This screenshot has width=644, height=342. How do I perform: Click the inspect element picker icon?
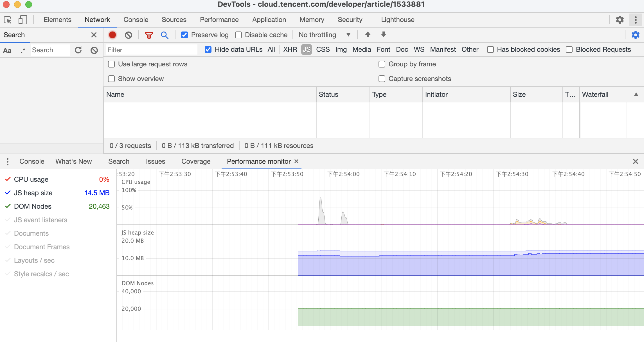[x=8, y=20]
